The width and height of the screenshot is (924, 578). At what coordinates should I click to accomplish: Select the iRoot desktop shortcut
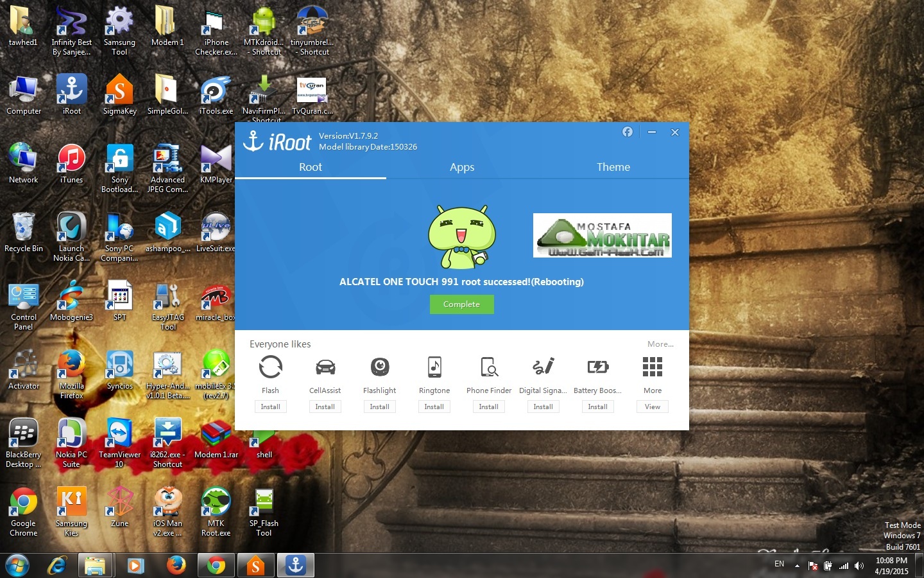point(72,94)
